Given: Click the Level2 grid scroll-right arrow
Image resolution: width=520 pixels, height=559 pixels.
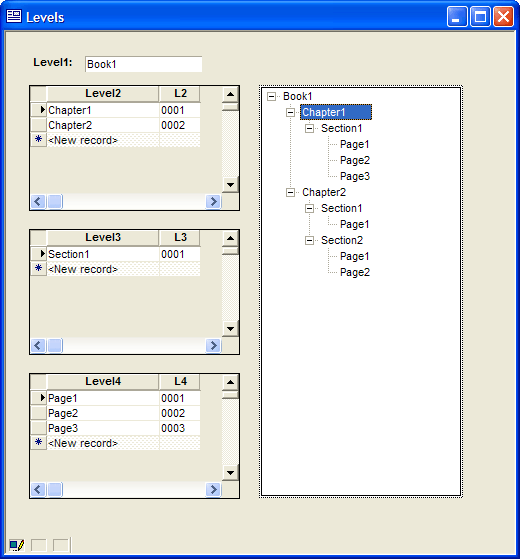Looking at the screenshot, I should [213, 202].
